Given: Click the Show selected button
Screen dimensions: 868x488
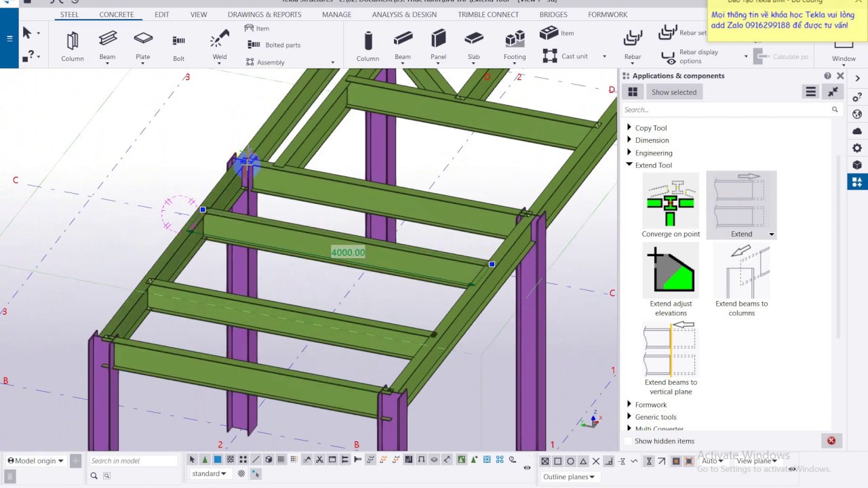Looking at the screenshot, I should click(674, 92).
